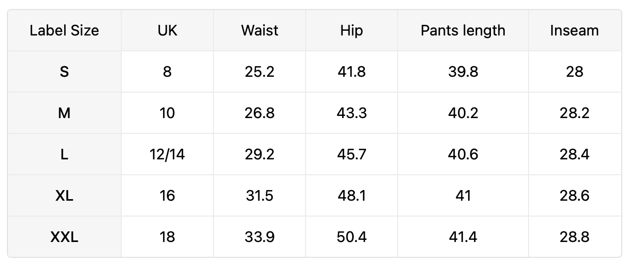Click the 25.2 waist value
This screenshot has width=644, height=269.
pyautogui.click(x=260, y=71)
